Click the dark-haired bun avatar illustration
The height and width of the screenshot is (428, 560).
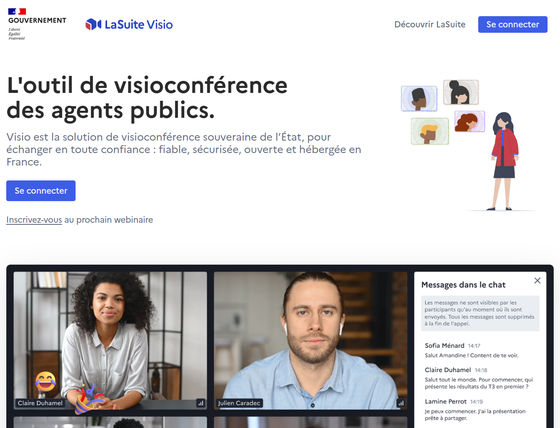(461, 92)
